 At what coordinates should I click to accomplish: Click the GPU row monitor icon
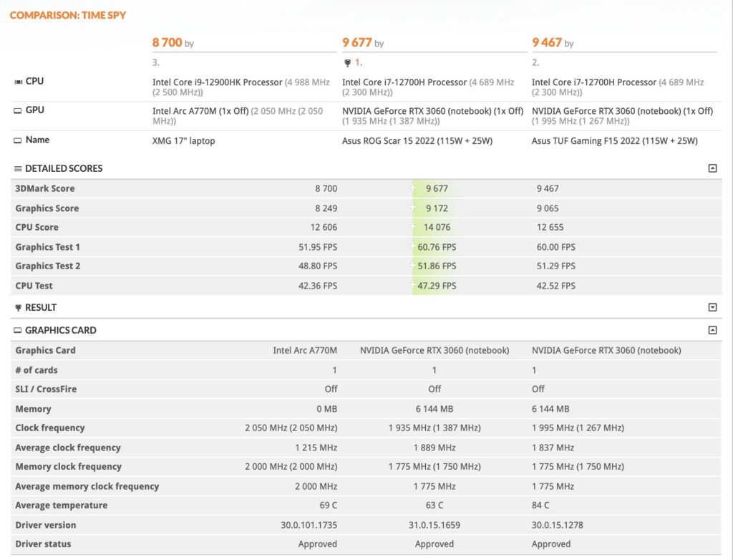pos(18,111)
